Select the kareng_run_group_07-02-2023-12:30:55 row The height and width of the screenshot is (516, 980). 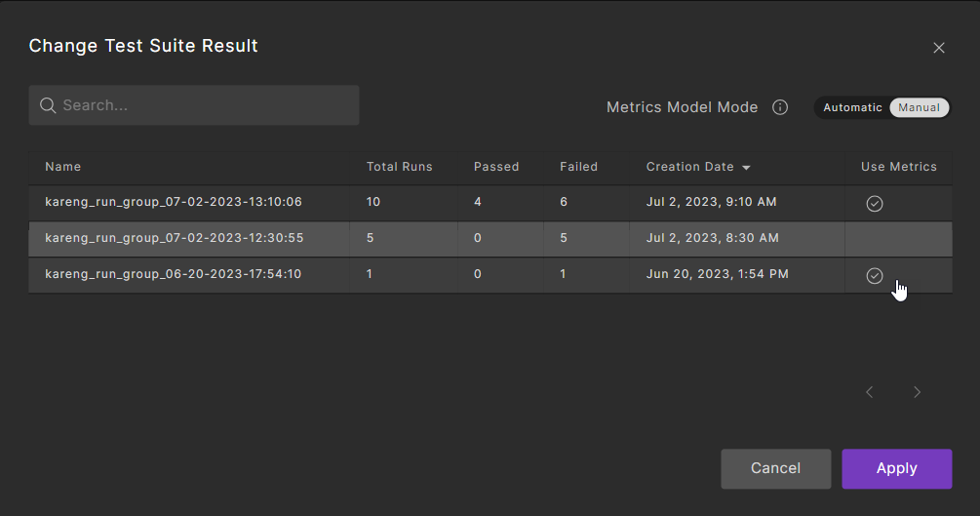(x=174, y=239)
